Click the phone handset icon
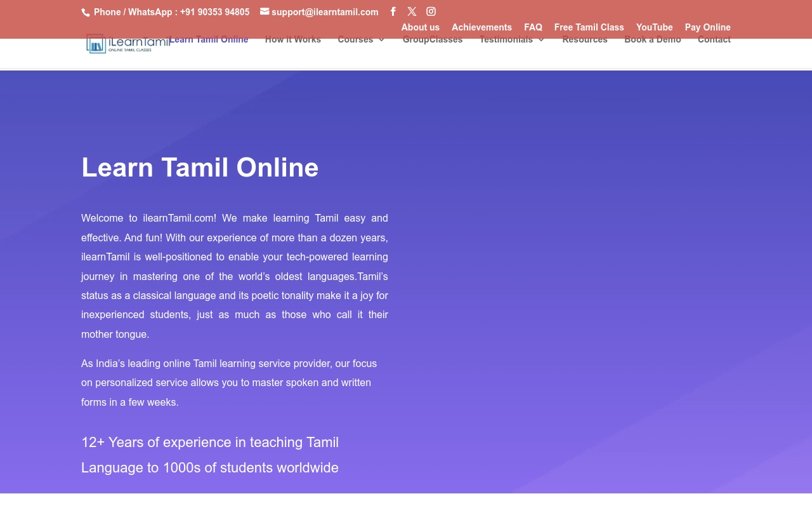This screenshot has height=508, width=812. point(86,12)
